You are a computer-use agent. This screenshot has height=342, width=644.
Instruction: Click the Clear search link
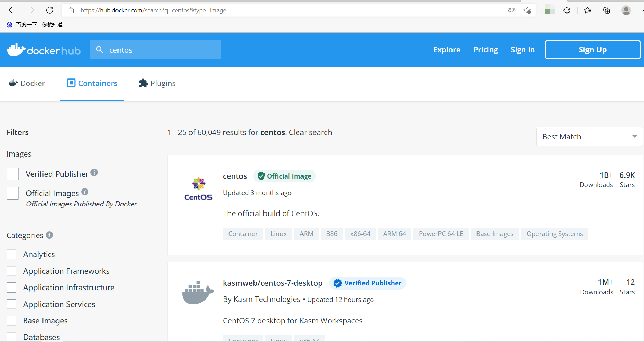click(310, 132)
